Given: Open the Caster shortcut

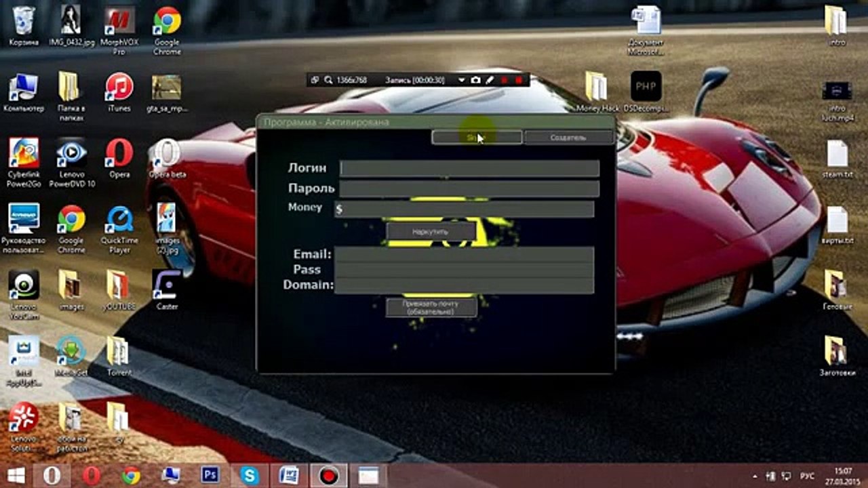Looking at the screenshot, I should tap(167, 290).
